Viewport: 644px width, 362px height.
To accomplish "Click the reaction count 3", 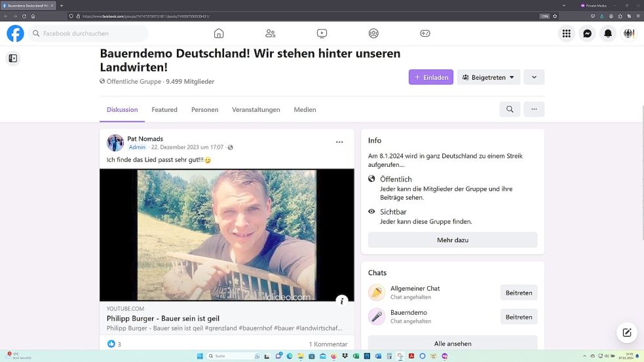I will click(x=119, y=344).
